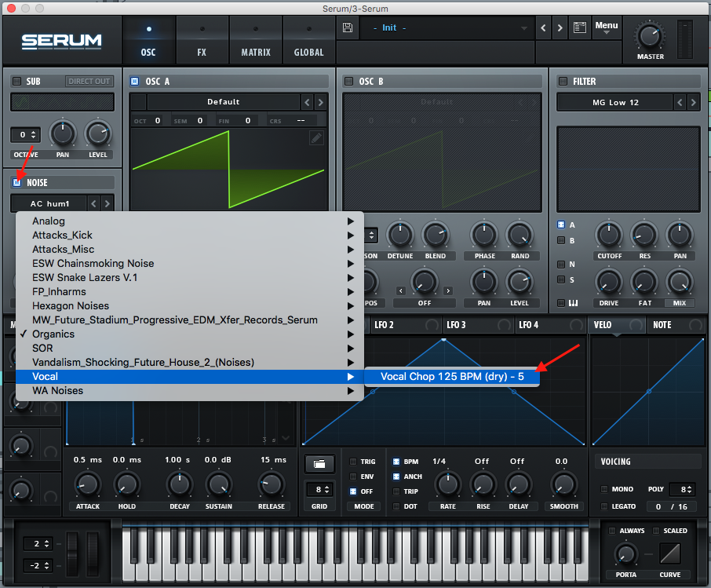Click the filter keytrack keyboard icon
711x588 pixels.
[573, 302]
